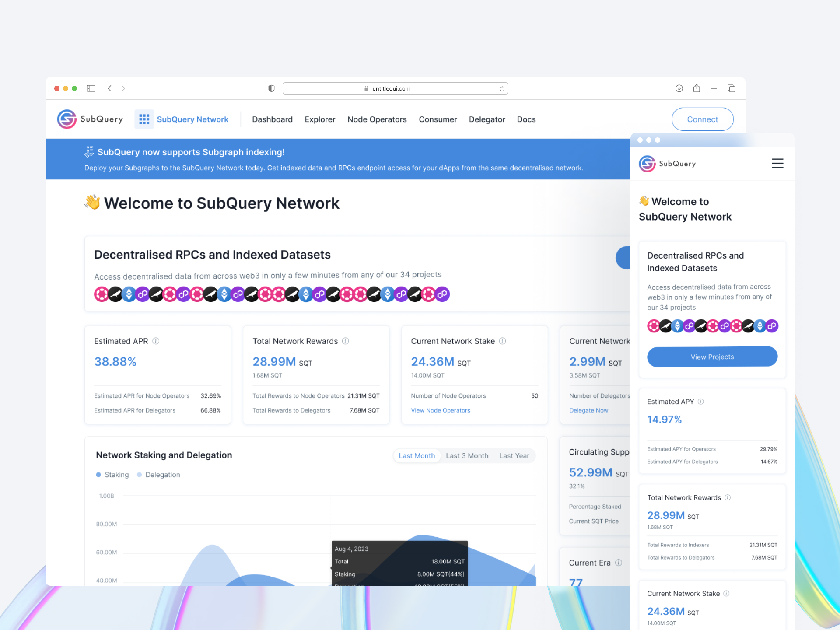The height and width of the screenshot is (630, 840).
Task: Click the SubQuery logo in the navbar
Action: 90,119
